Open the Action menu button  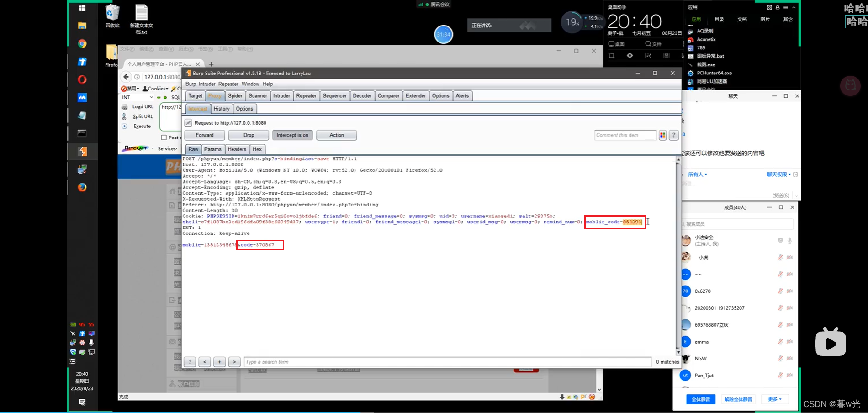337,135
